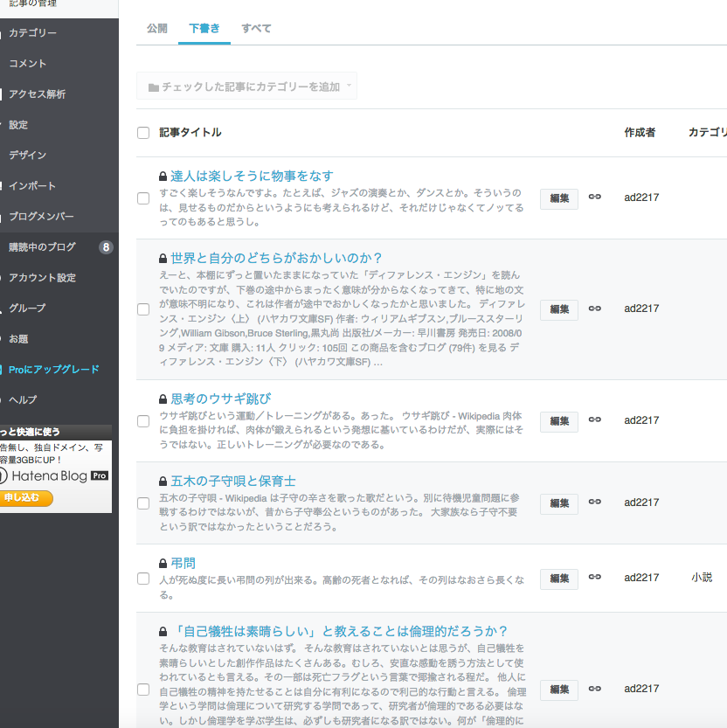Click the folder icon in the category add control

154,87
